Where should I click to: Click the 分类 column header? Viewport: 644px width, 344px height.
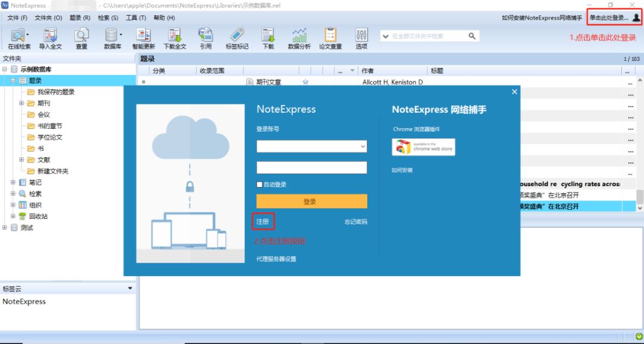[x=172, y=70]
